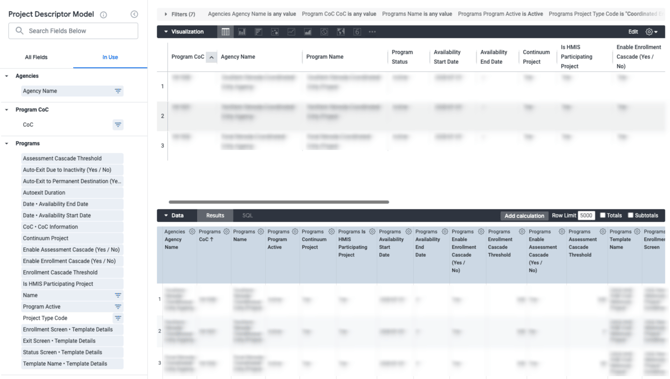Select CoC • CoC Information field
The image size is (670, 379).
pos(72,227)
